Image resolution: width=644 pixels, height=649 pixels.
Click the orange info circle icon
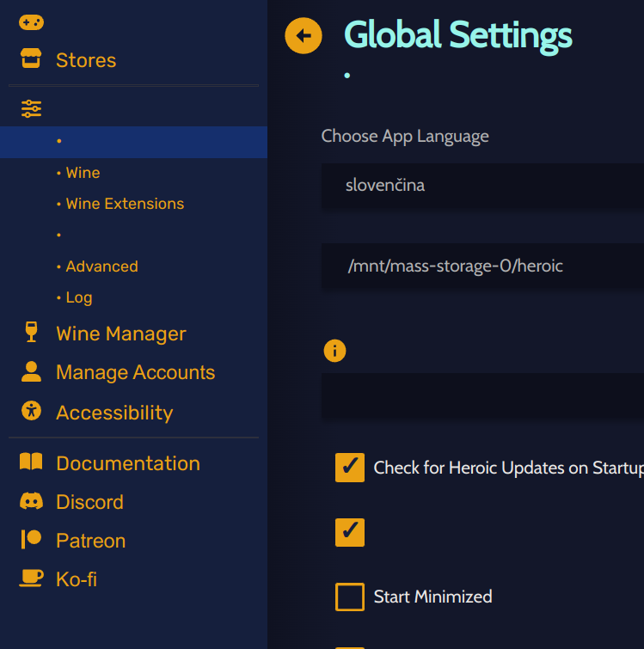tap(334, 351)
